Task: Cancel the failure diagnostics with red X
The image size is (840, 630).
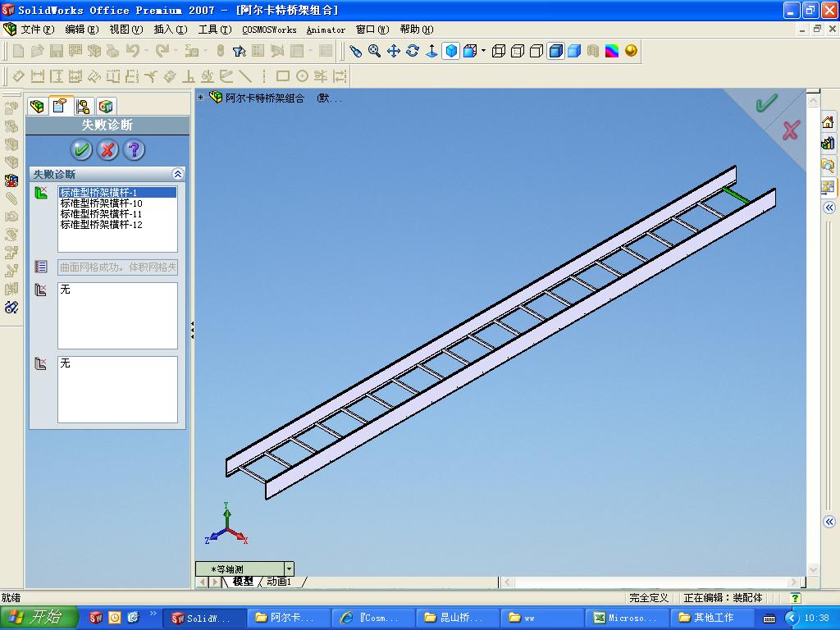Action: (x=107, y=149)
